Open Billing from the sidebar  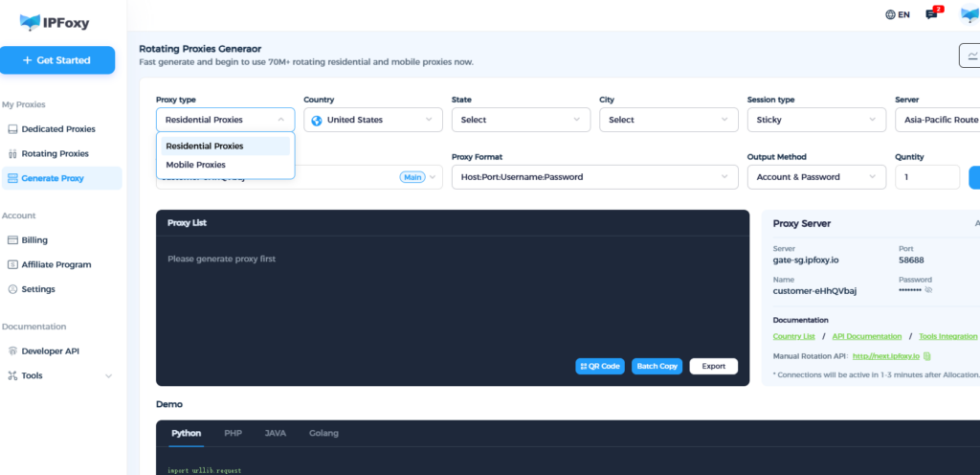(x=34, y=240)
